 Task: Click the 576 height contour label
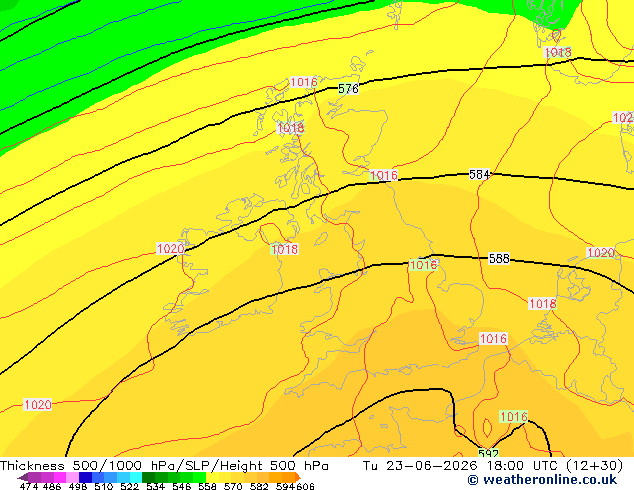(x=348, y=89)
